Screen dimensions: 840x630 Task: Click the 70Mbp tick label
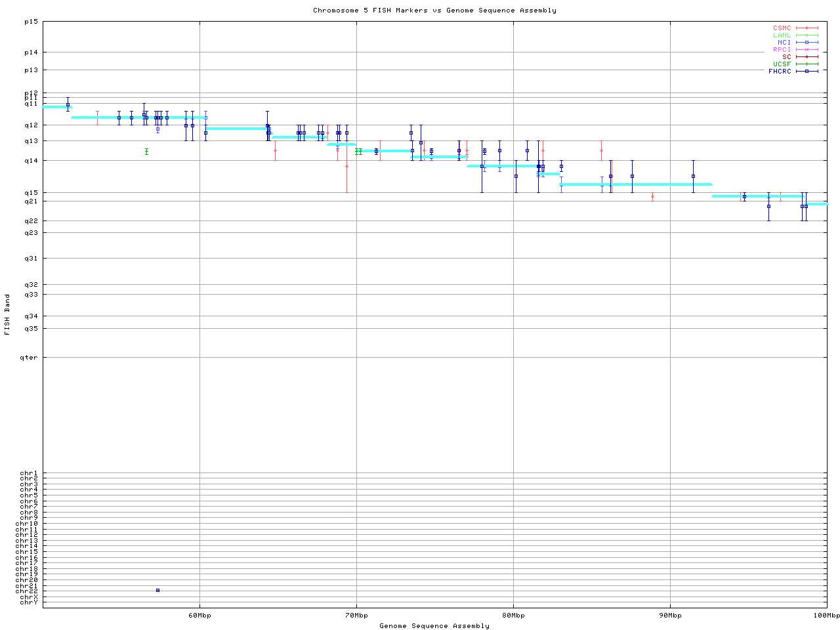click(x=356, y=616)
